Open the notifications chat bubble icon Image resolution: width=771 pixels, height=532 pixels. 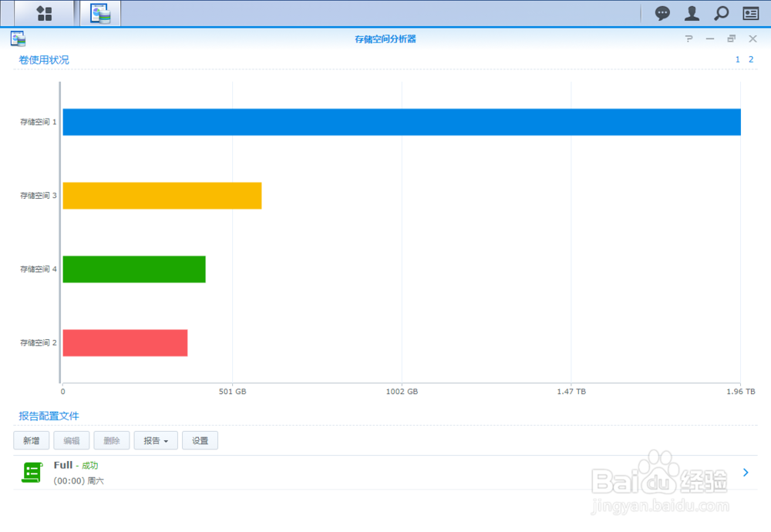[662, 13]
